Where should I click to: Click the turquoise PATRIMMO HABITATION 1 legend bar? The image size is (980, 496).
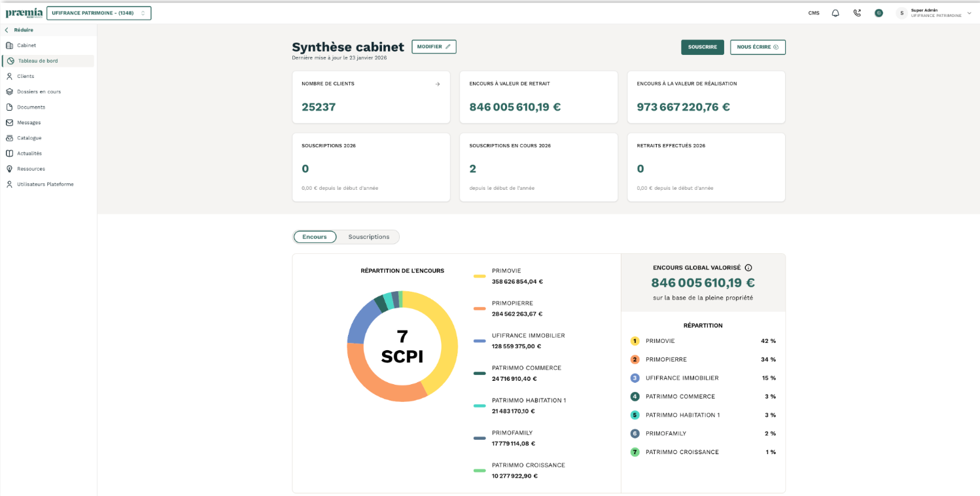480,406
